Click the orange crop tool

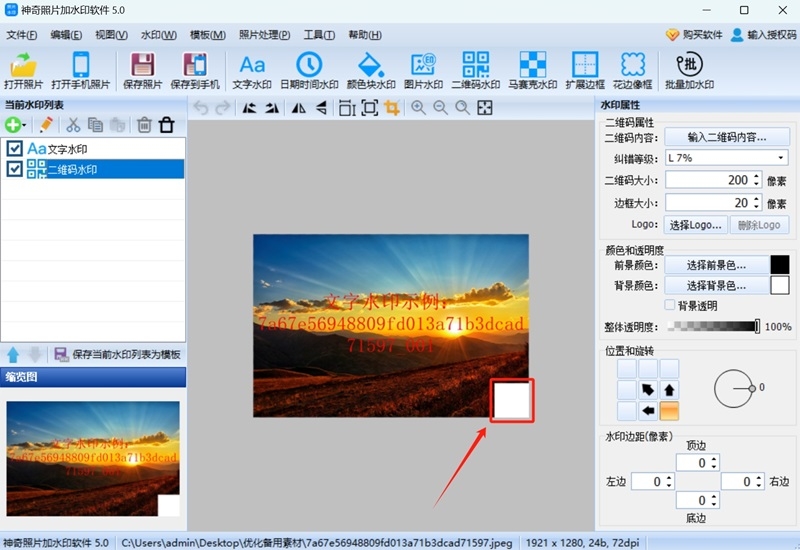click(x=392, y=108)
